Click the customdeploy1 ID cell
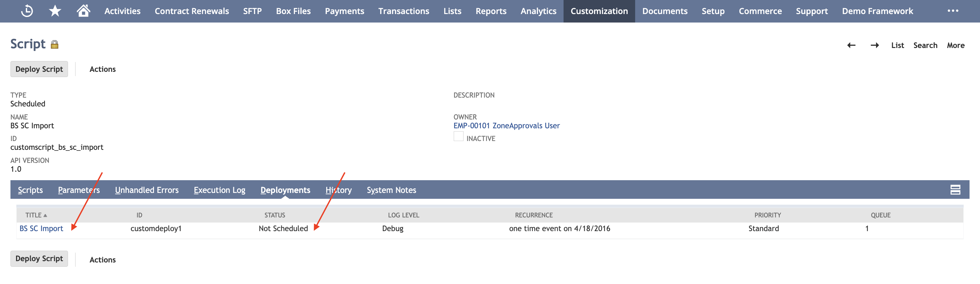This screenshot has width=980, height=284. pos(156,229)
